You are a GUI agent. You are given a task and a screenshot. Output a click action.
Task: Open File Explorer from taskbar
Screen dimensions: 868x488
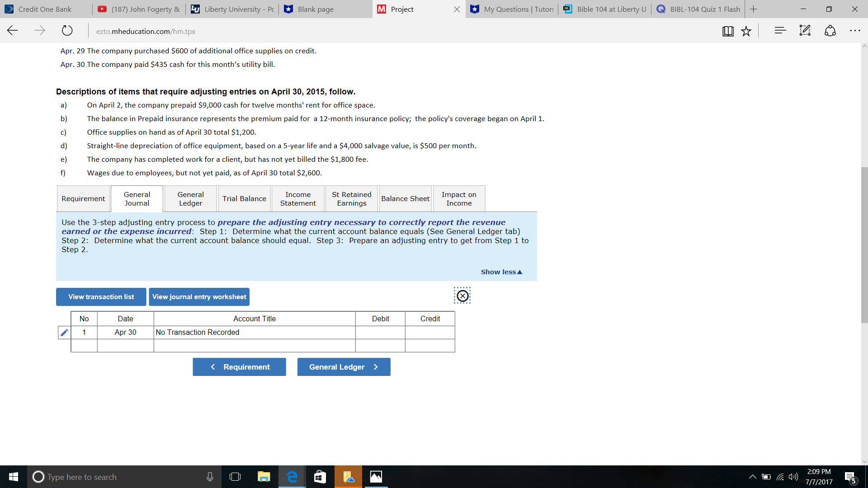click(264, 477)
